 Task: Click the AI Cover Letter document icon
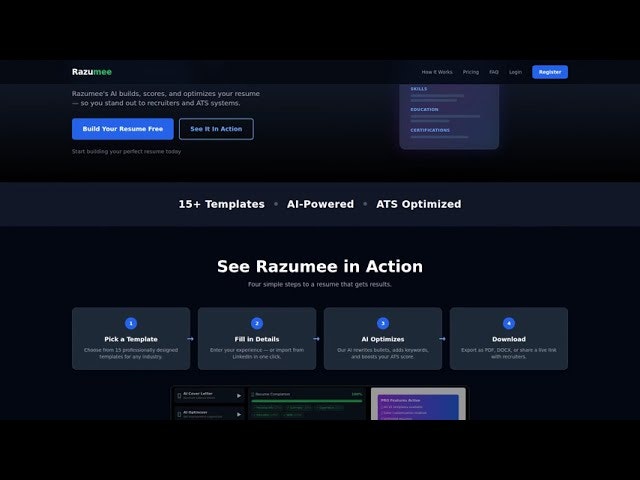[179, 396]
